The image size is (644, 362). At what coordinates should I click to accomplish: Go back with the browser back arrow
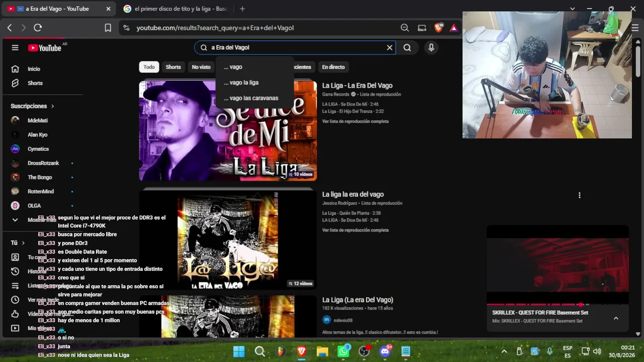[10, 28]
